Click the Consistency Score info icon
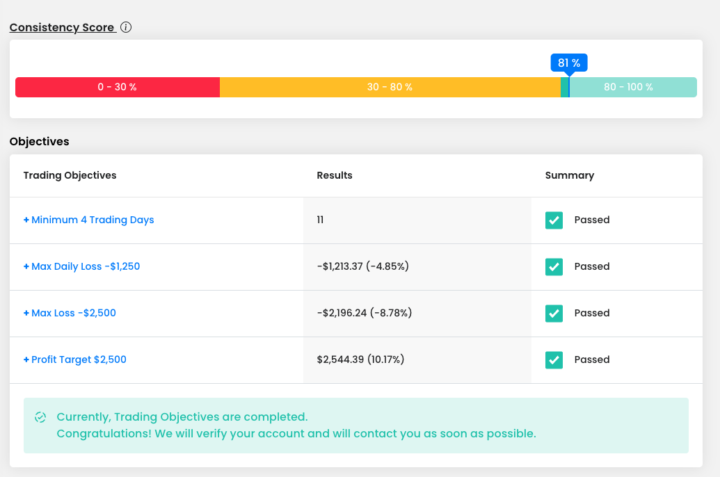The width and height of the screenshot is (720, 477). (x=126, y=27)
